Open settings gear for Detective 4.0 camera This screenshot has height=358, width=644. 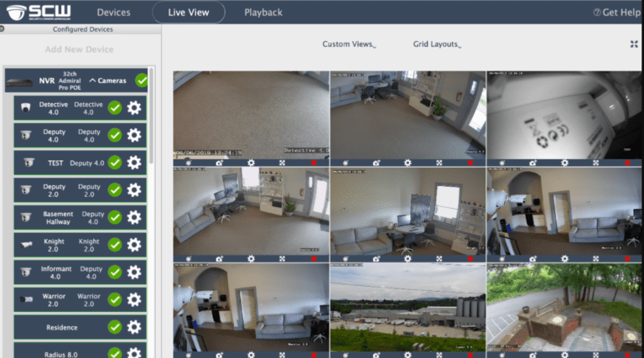[x=134, y=108]
